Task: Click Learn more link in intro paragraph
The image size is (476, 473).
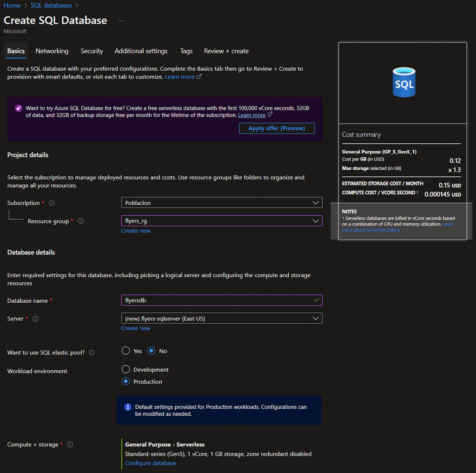Action: [x=180, y=77]
